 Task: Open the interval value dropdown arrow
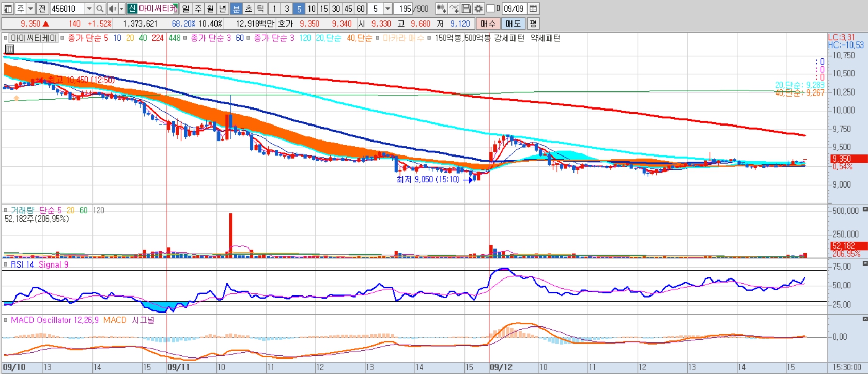[x=388, y=9]
